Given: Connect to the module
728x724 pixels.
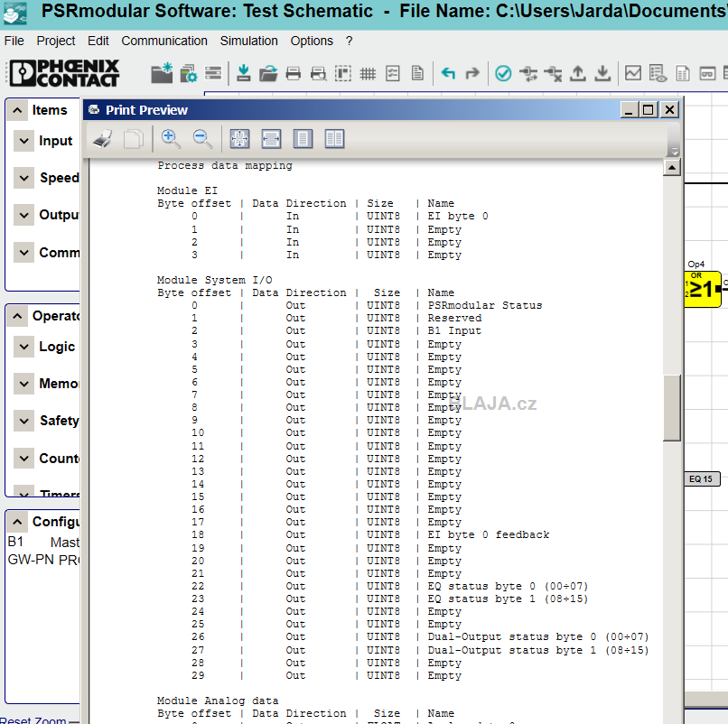Looking at the screenshot, I should [528, 73].
